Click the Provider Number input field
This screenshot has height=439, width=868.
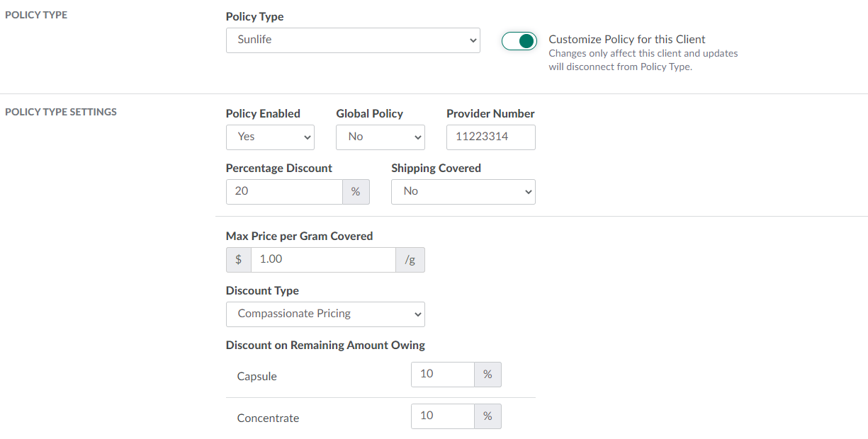click(x=490, y=137)
